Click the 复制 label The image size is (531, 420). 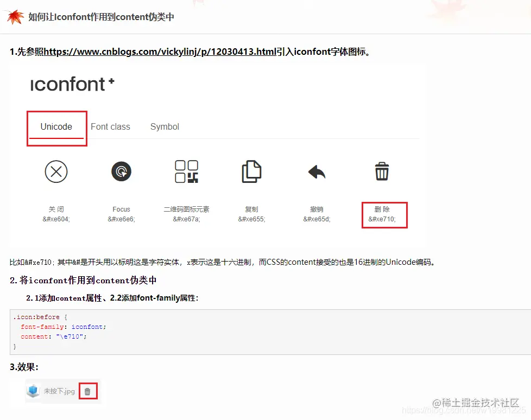[x=251, y=209]
